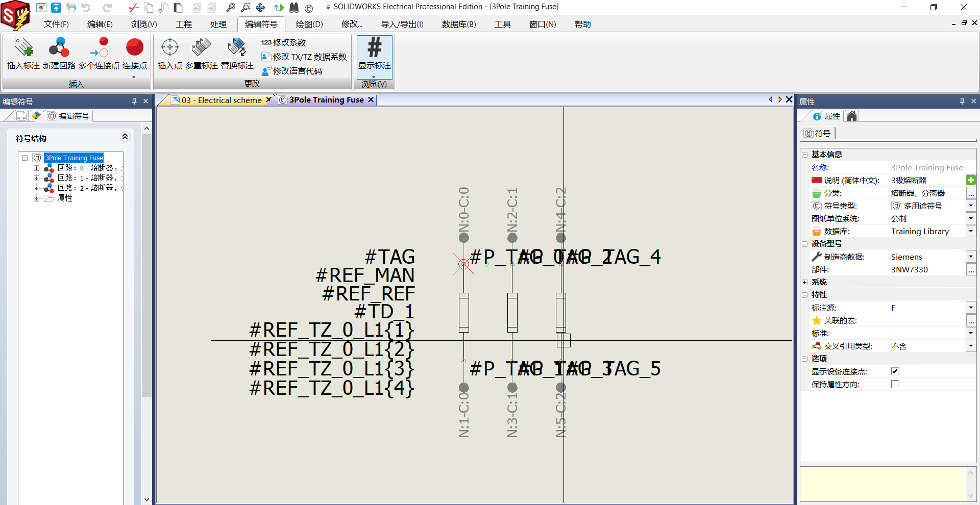Collapse the 符号结构 panel chevron
The image size is (980, 505).
[x=125, y=137]
